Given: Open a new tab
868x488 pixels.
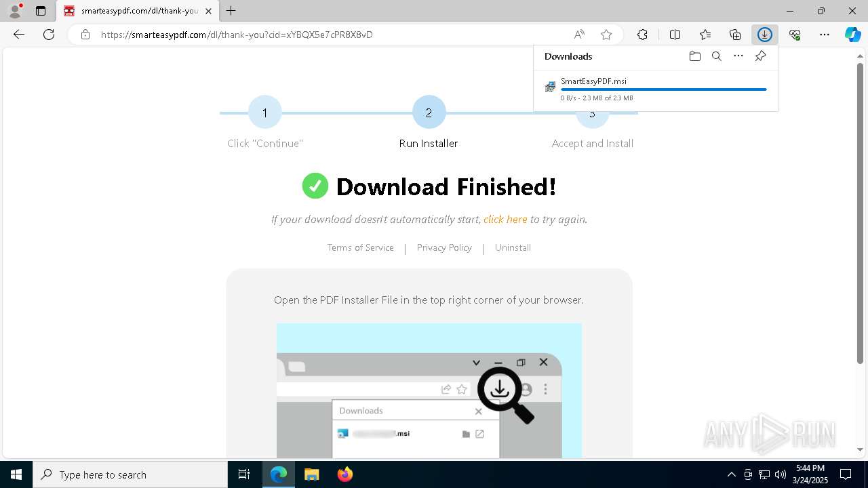Looking at the screenshot, I should pyautogui.click(x=231, y=11).
